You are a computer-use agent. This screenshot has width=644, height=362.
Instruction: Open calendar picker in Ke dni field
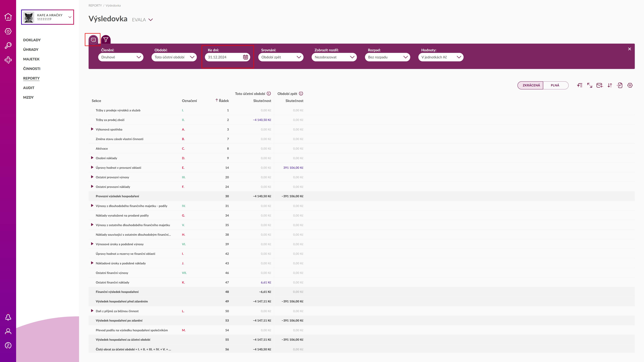pos(245,57)
